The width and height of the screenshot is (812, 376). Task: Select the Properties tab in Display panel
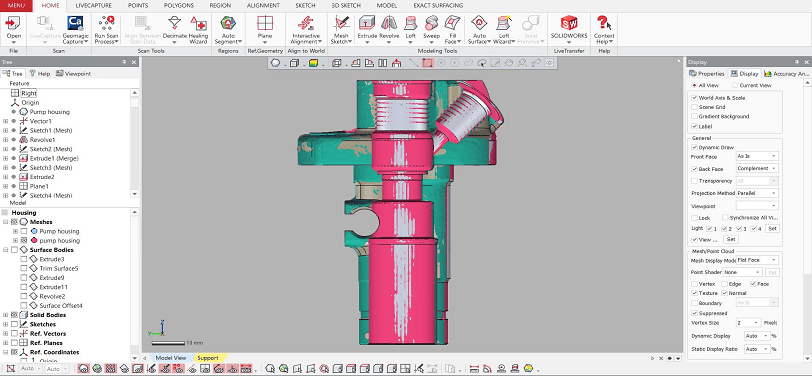coord(707,74)
